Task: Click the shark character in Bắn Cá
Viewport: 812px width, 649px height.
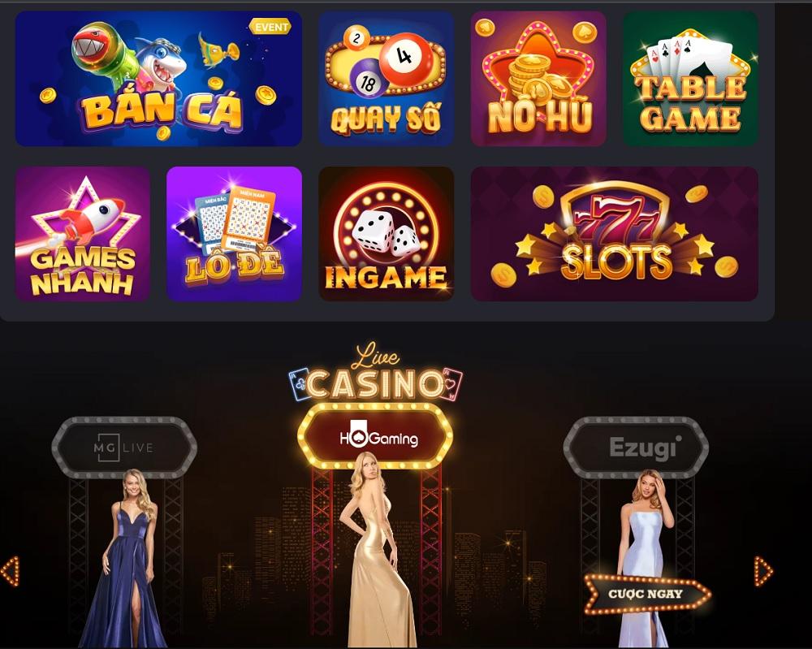Action: (x=162, y=64)
